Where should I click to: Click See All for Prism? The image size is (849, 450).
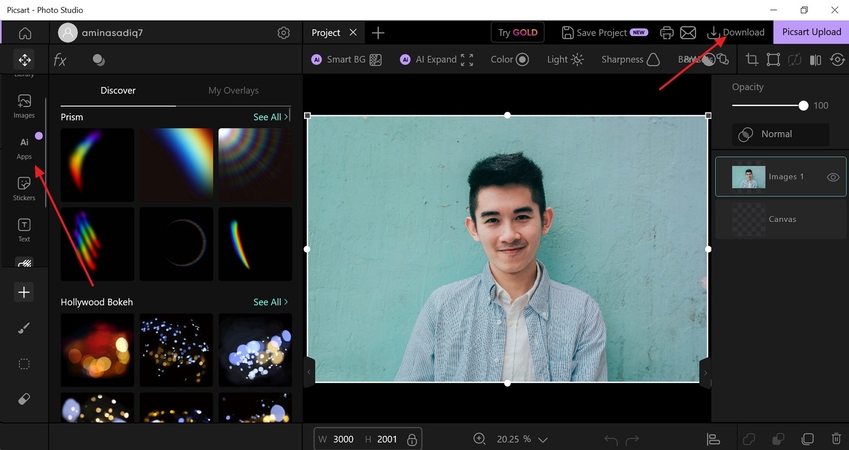(x=270, y=117)
